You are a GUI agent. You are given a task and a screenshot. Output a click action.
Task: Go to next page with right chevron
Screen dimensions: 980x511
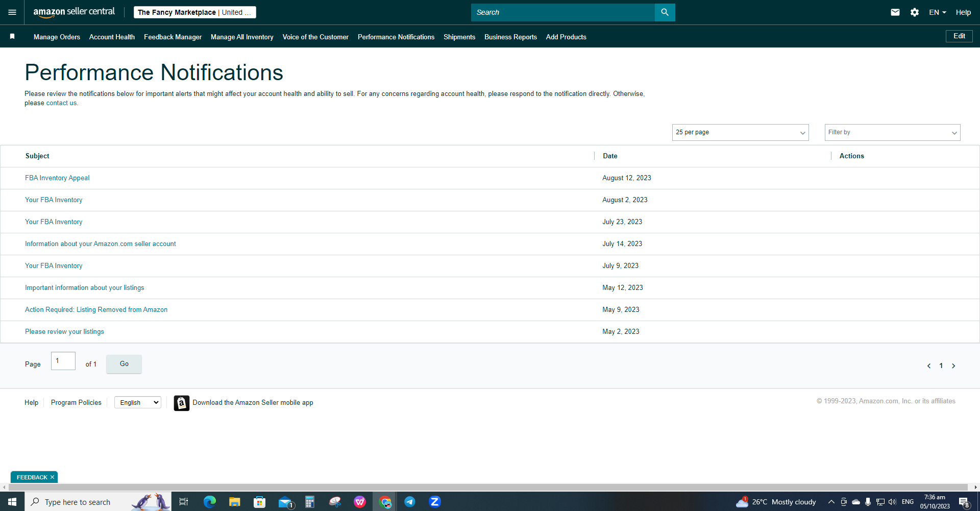tap(953, 366)
